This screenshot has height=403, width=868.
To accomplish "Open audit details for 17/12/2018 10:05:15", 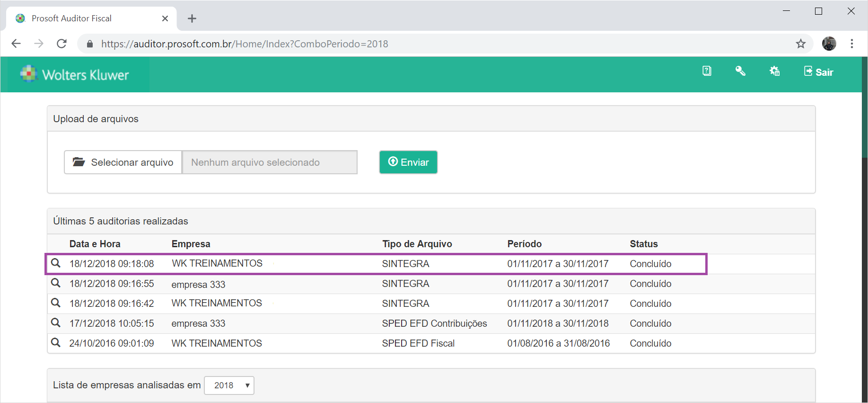I will coord(56,322).
